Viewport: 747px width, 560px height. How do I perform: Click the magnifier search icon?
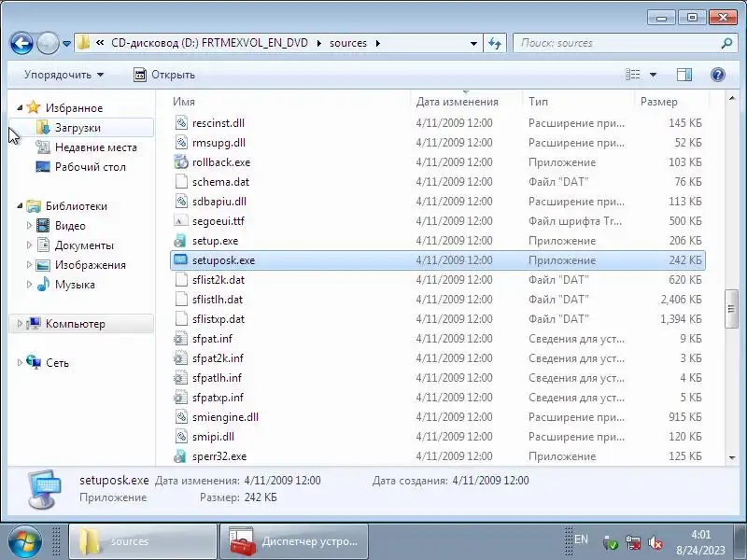pyautogui.click(x=726, y=43)
